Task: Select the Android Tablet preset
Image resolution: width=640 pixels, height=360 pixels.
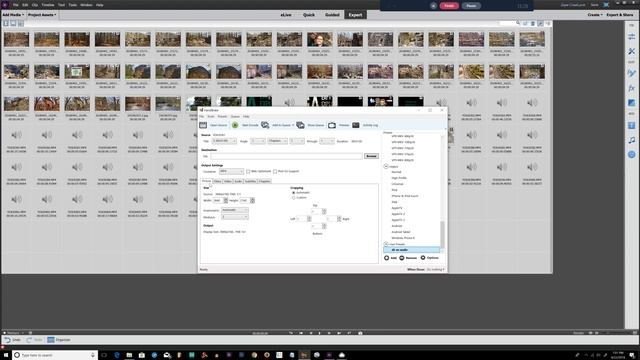Action: click(401, 232)
